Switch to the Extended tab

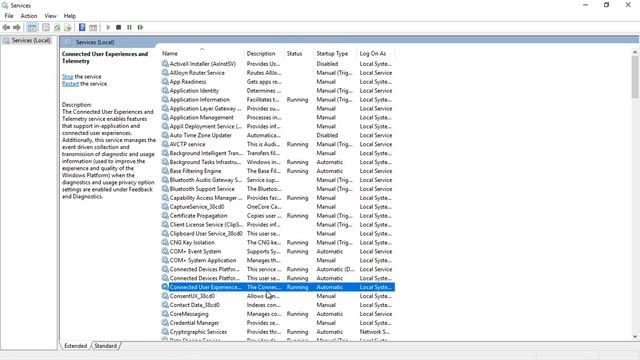[76, 346]
